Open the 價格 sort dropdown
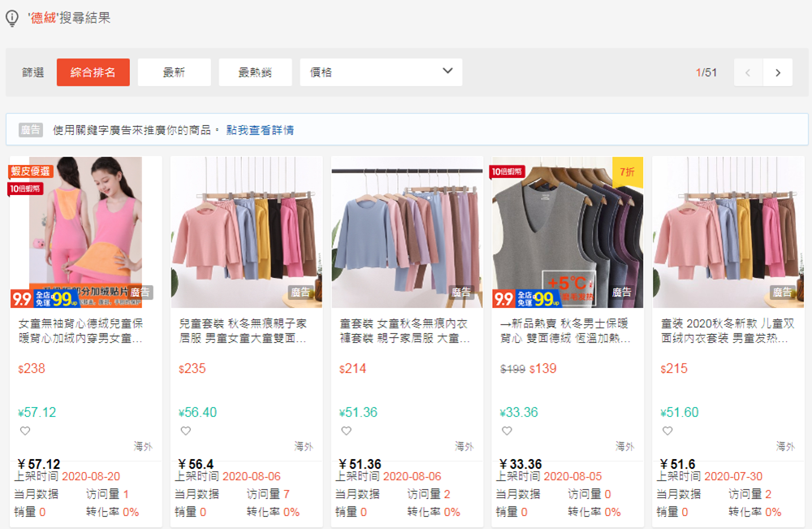This screenshot has width=812, height=529. (x=381, y=72)
